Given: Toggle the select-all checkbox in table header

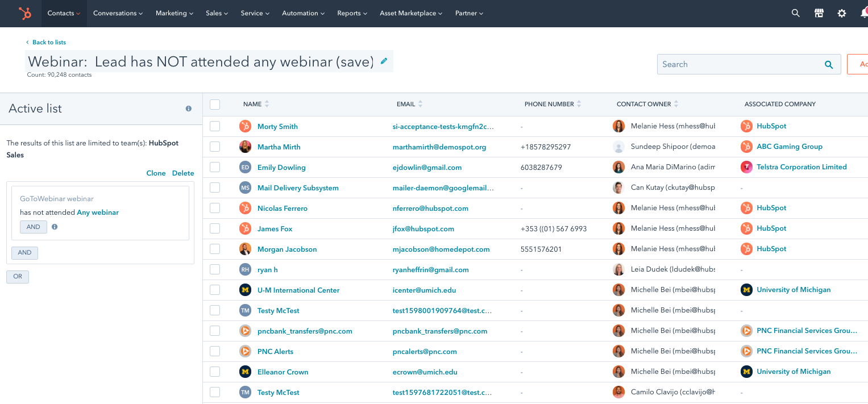Looking at the screenshot, I should 215,105.
